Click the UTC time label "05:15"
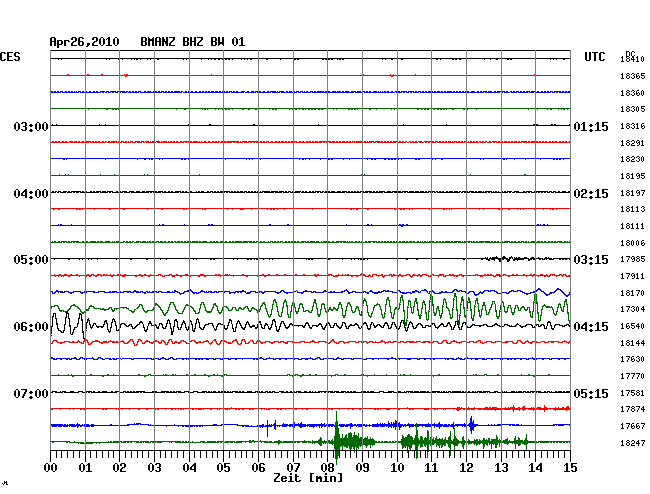This screenshot has height=494, width=650. click(591, 393)
